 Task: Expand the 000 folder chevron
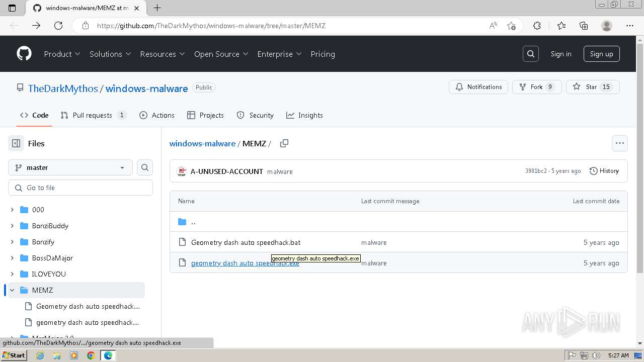pyautogui.click(x=13, y=210)
